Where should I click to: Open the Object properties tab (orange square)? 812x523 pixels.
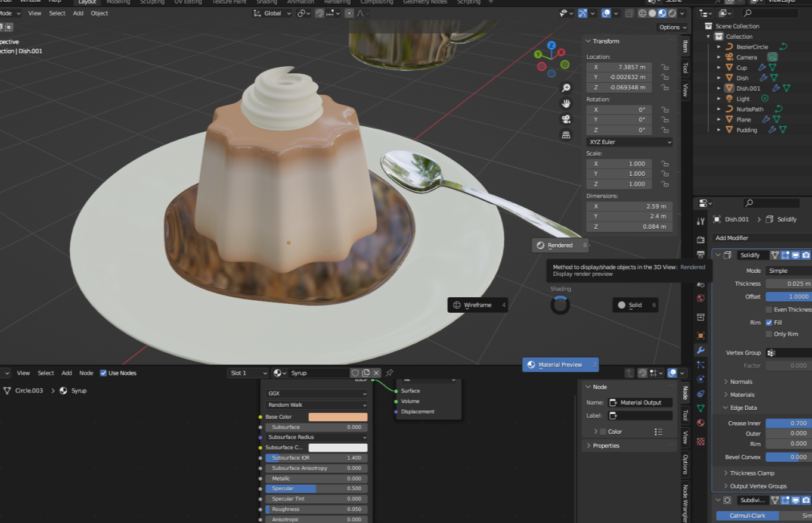(x=701, y=335)
